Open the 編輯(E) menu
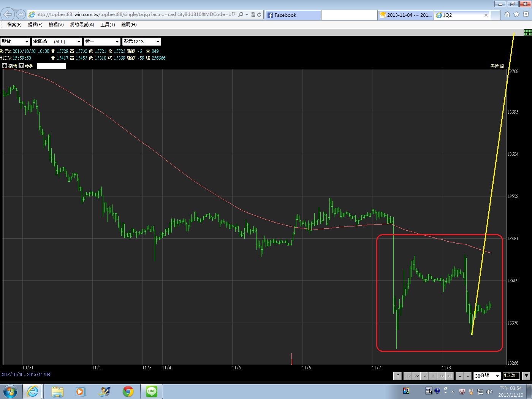532x399 pixels. [x=35, y=24]
